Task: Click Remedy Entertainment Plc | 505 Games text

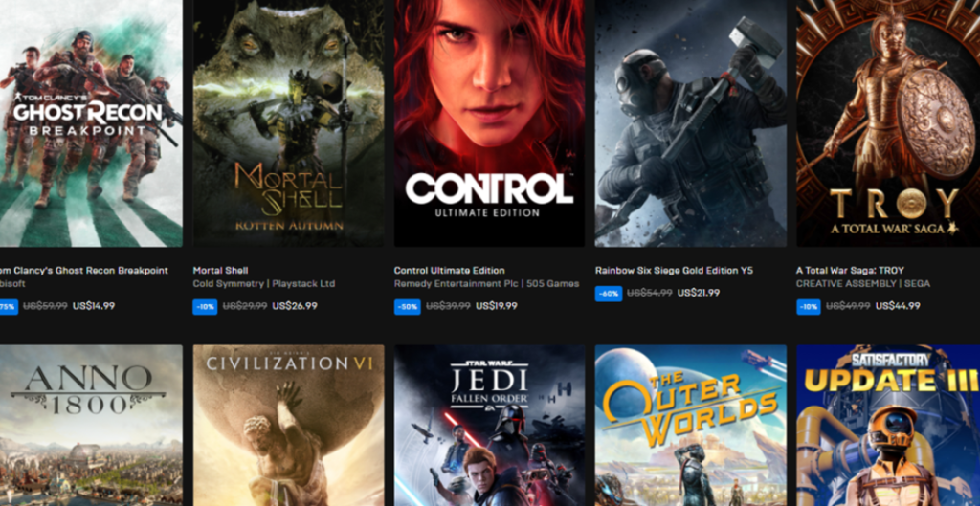Action: (486, 284)
